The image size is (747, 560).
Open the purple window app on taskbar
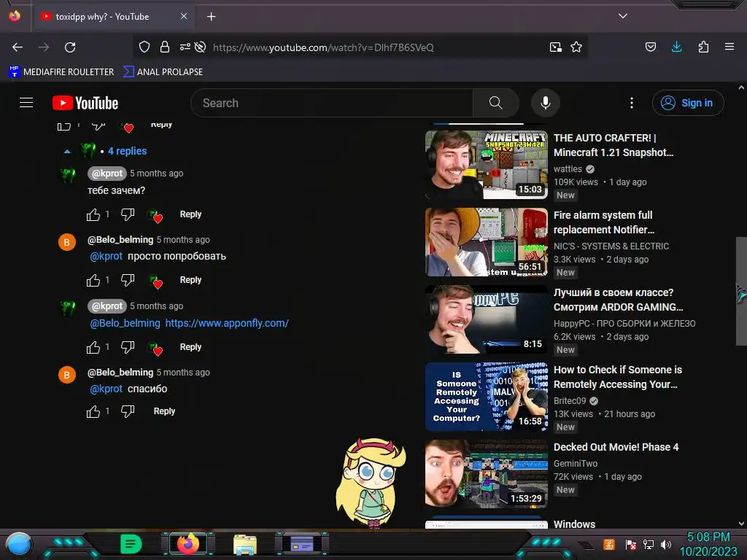tap(301, 543)
